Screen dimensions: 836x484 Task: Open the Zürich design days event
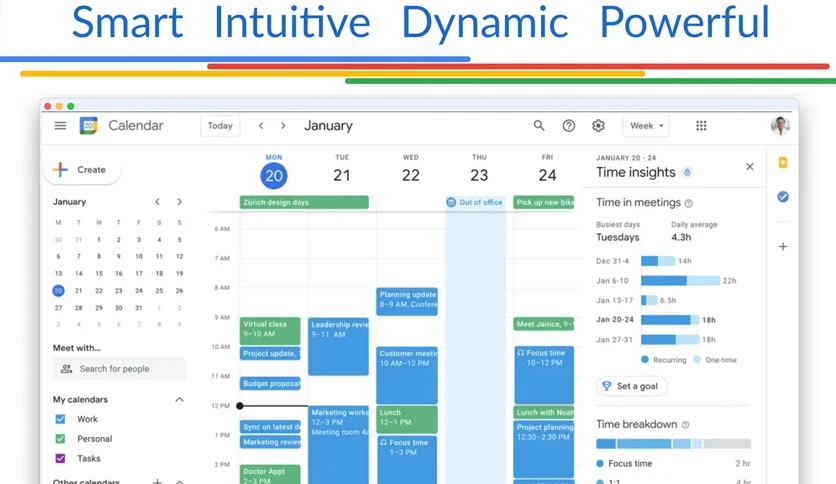[304, 202]
